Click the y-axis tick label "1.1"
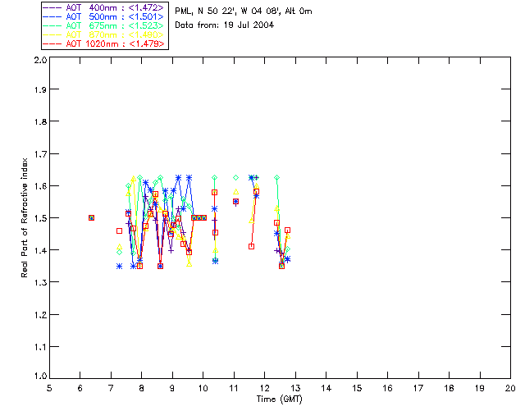 coord(40,347)
